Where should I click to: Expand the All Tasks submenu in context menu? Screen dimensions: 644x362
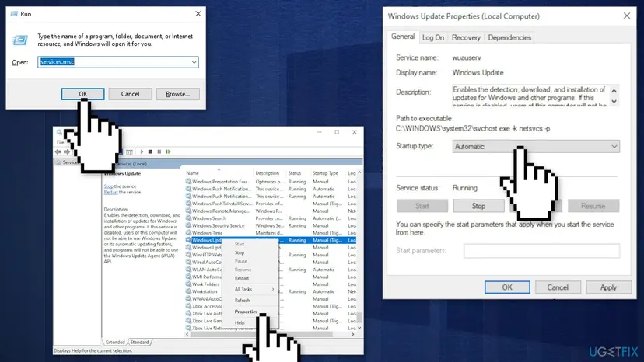[254, 289]
